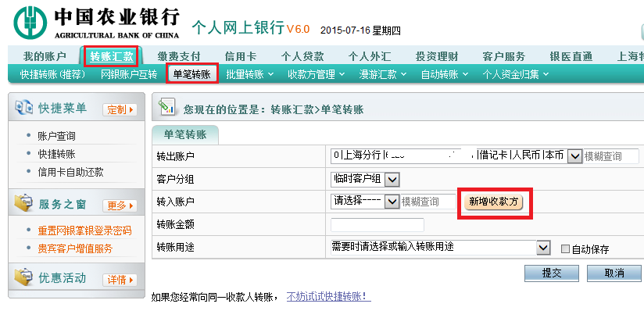The height and width of the screenshot is (318, 644).
Task: Open the 账户查询 quick menu link
Action: coord(57,136)
